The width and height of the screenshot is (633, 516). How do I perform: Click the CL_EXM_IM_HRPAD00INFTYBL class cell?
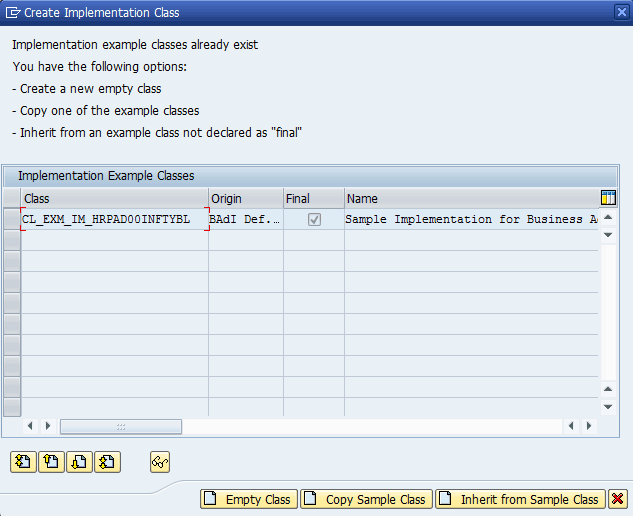pos(113,219)
